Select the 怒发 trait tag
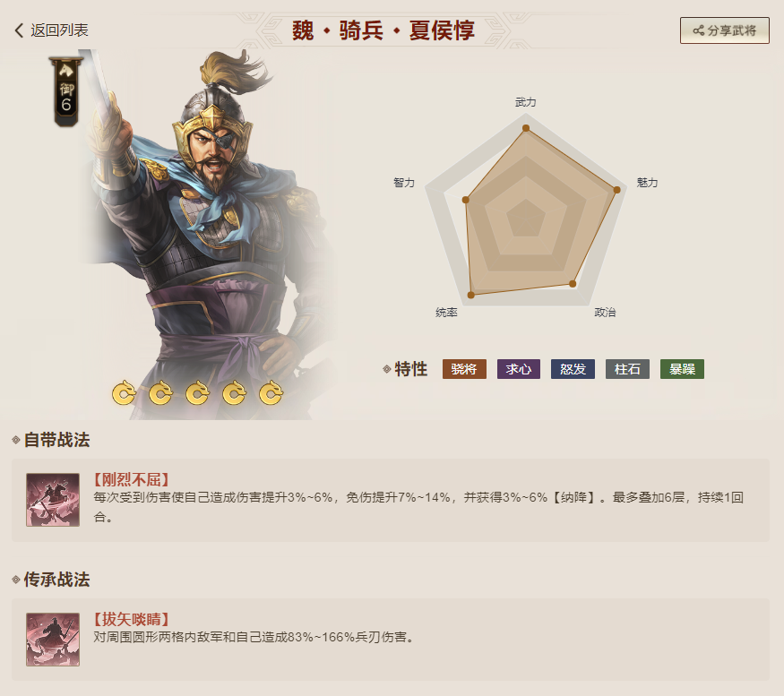 pyautogui.click(x=573, y=369)
